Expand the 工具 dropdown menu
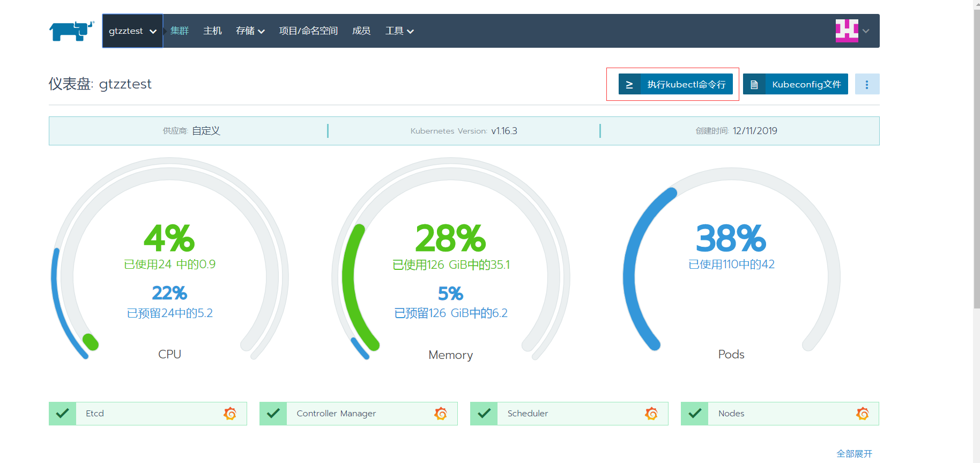The height and width of the screenshot is (463, 980). tap(399, 31)
